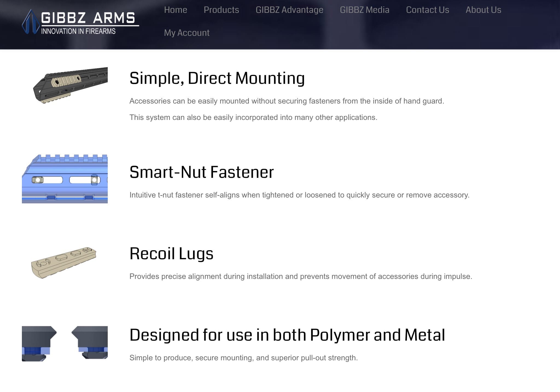Select the 'Recoil Lugs' heading
This screenshot has height=392, width=560.
(171, 254)
